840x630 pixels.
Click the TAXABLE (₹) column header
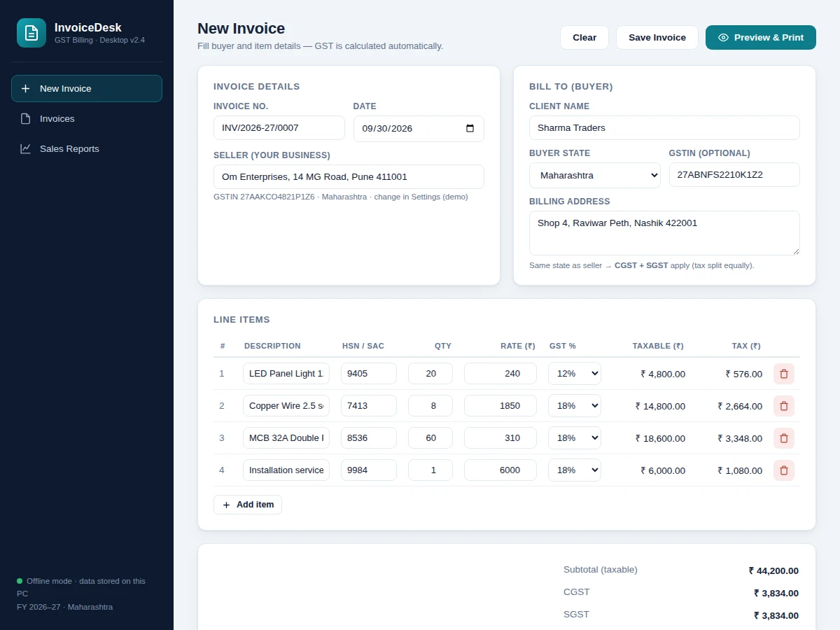[658, 346]
